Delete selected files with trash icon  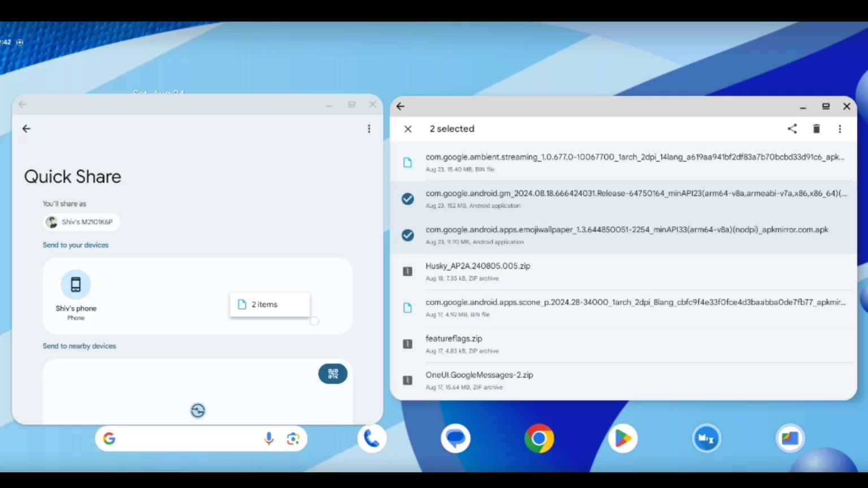(817, 129)
